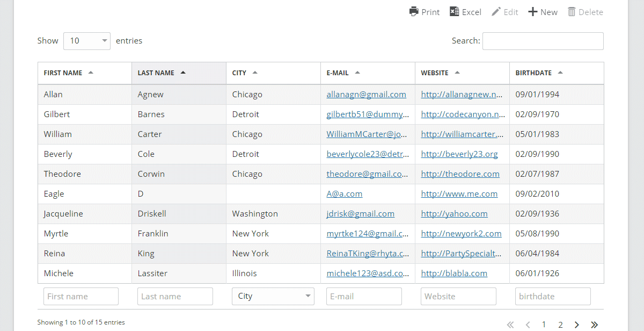Focus the First name filter field
Viewport: 644px width, 331px height.
pos(81,296)
